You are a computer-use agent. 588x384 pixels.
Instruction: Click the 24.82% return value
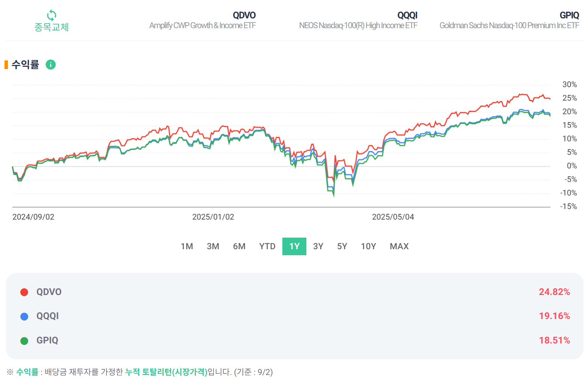coord(555,292)
